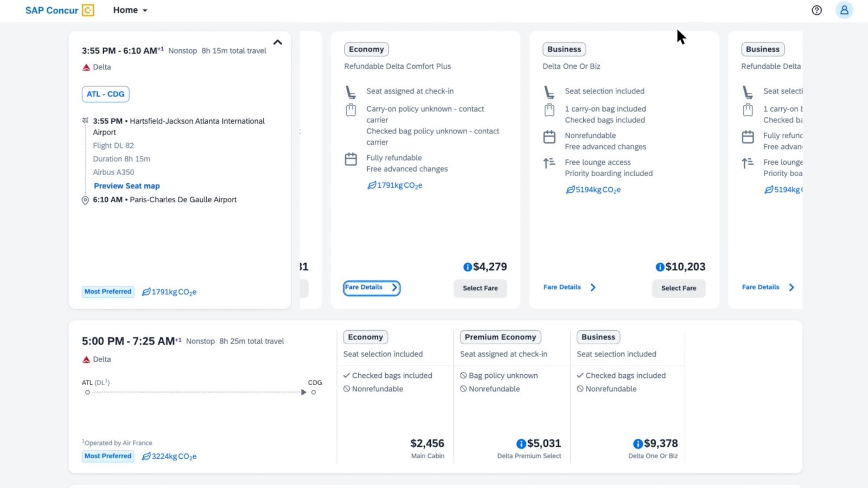Collapse the 3:55 PM flight details card

point(278,42)
